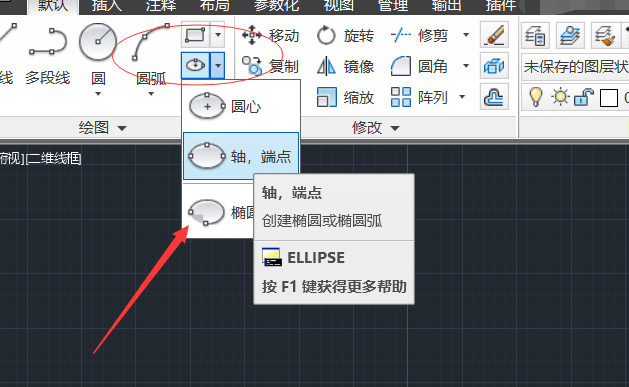Click the Scale (缩放) tool

click(345, 97)
